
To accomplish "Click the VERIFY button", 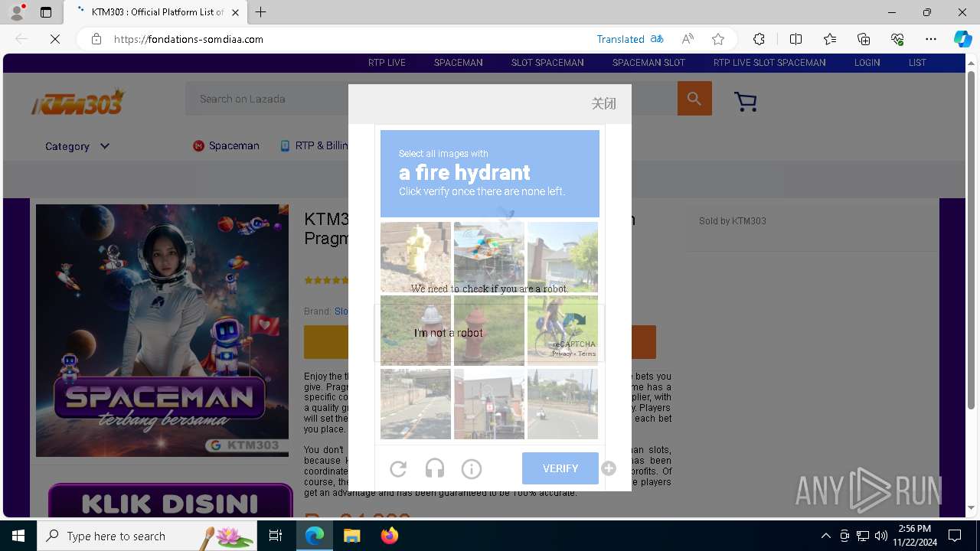I will [560, 468].
